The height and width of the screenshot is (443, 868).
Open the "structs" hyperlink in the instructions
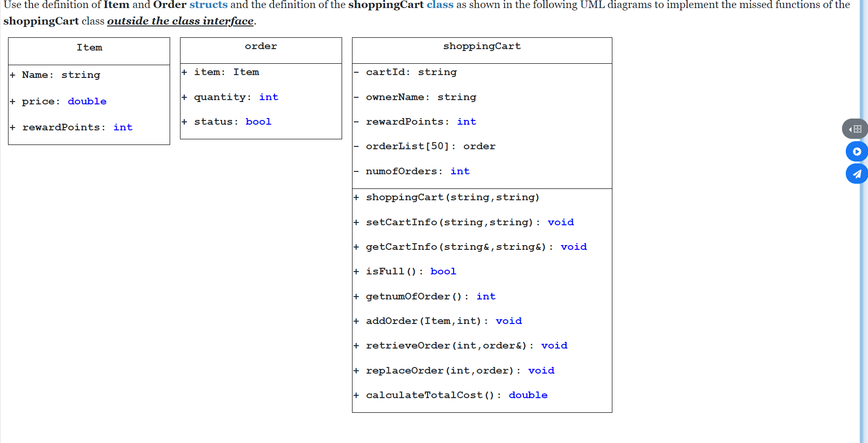208,5
